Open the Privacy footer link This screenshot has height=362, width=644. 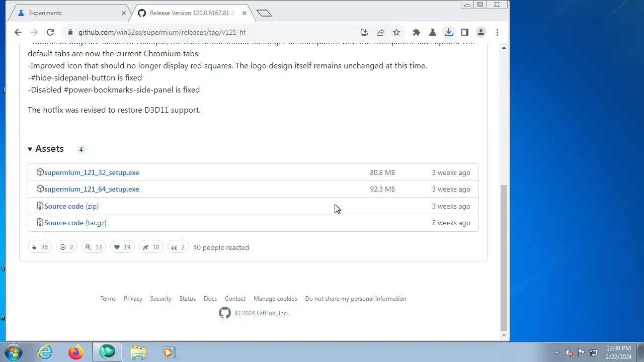point(133,299)
